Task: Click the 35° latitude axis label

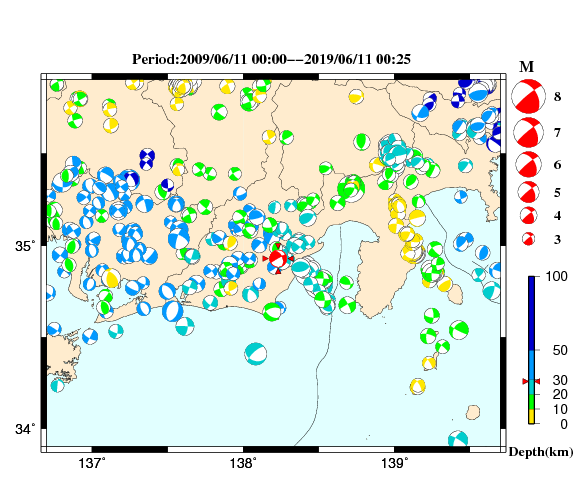Action: pos(25,246)
